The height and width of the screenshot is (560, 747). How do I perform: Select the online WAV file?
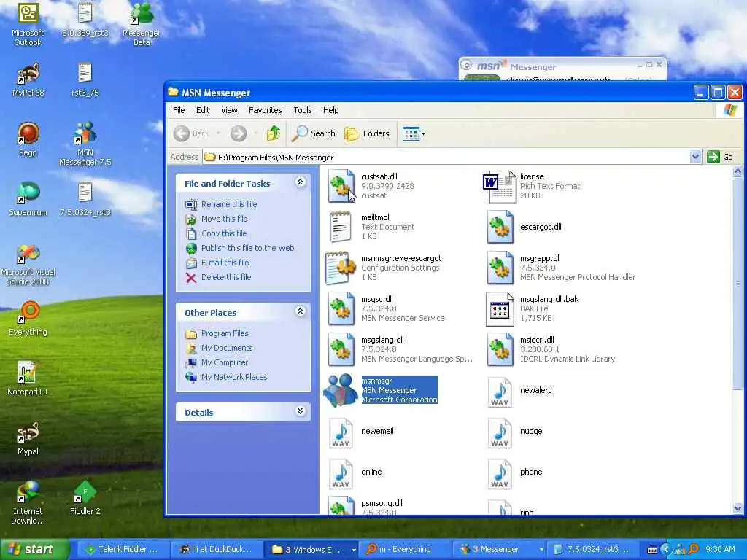tap(355, 473)
